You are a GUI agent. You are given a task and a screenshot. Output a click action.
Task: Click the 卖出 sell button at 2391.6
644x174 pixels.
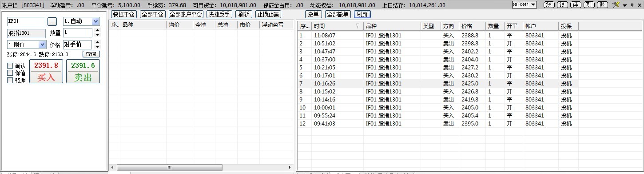pos(83,71)
